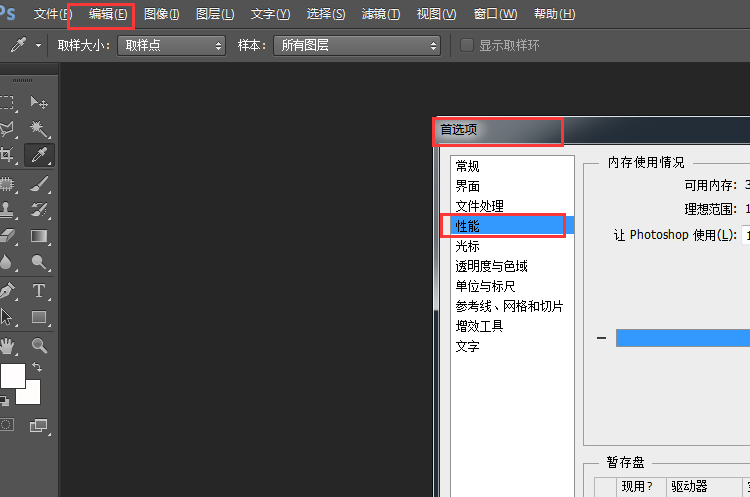Select 增效工具 in preferences list
This screenshot has height=497, width=750.
point(512,326)
